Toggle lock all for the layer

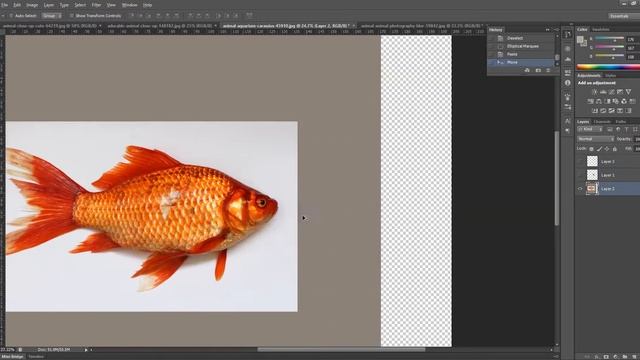pos(615,149)
